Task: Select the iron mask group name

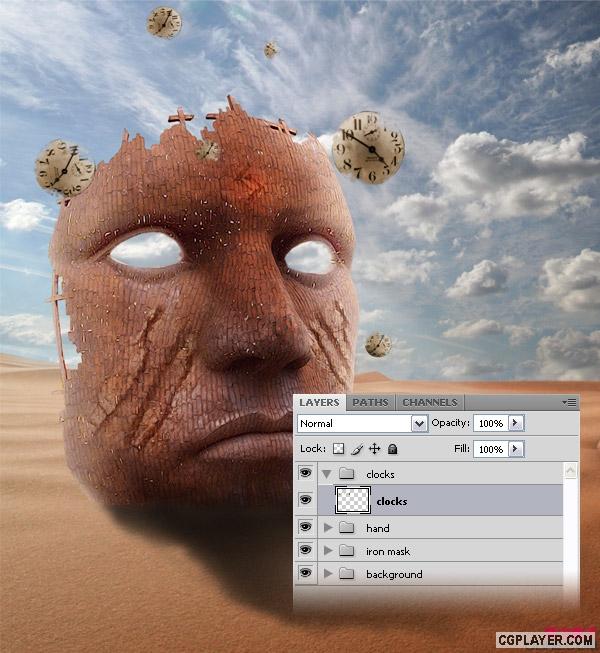Action: 388,551
